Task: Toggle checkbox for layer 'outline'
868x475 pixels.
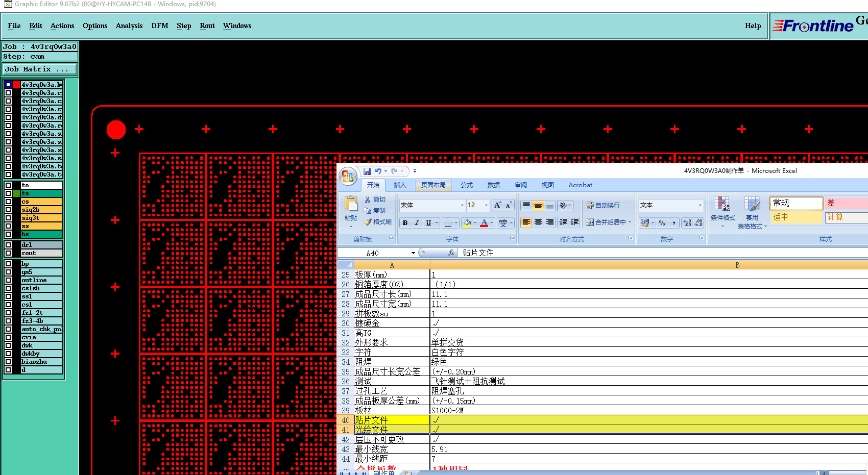Action: [x=8, y=280]
